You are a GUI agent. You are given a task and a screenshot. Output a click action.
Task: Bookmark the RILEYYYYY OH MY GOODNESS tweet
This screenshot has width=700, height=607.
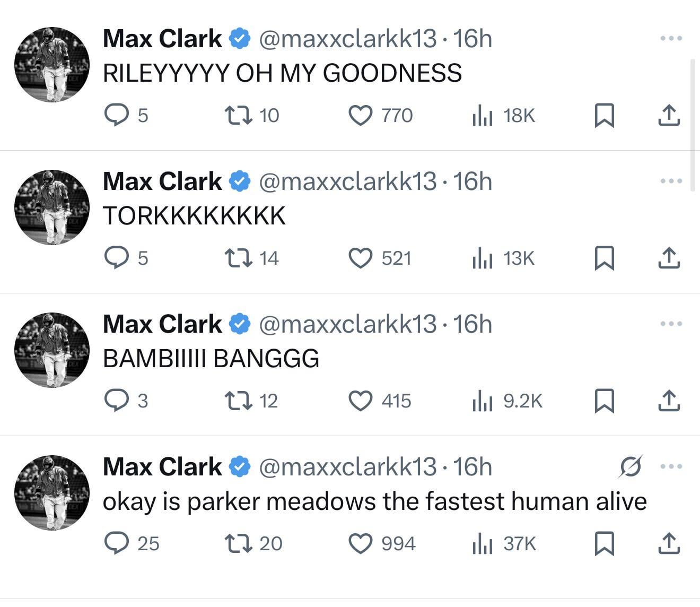pos(604,115)
